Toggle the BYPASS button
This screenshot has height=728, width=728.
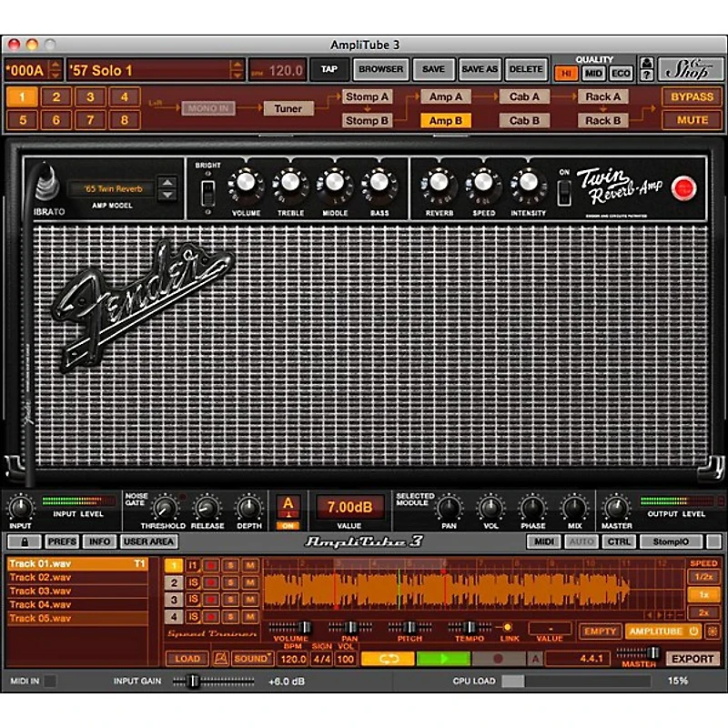(692, 96)
